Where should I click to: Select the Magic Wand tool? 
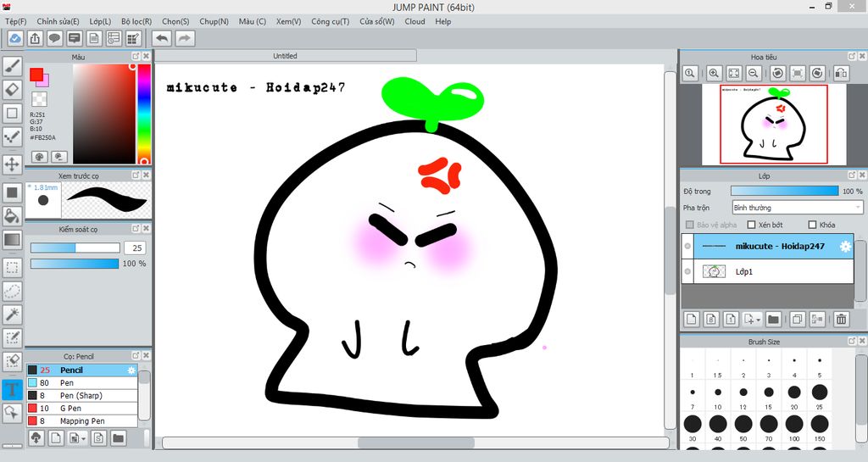pos(12,314)
